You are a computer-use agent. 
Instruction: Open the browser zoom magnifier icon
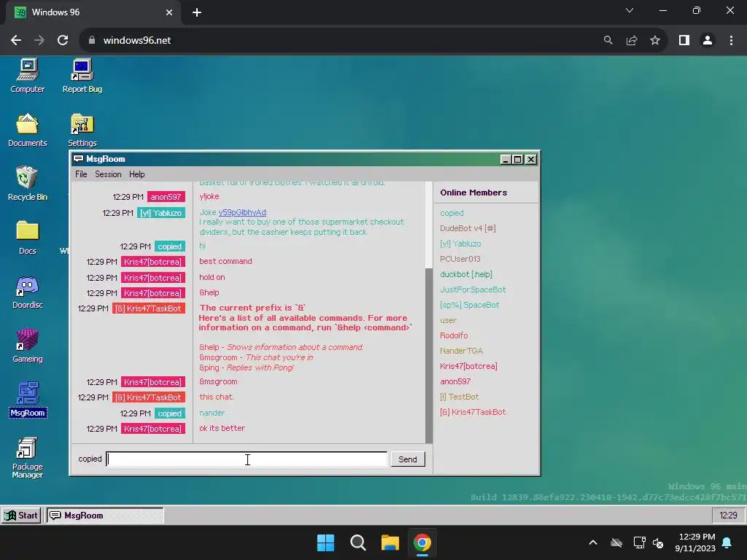608,41
